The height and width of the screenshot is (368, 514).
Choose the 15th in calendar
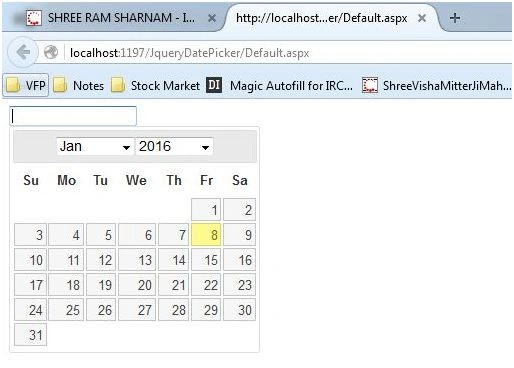coord(206,260)
